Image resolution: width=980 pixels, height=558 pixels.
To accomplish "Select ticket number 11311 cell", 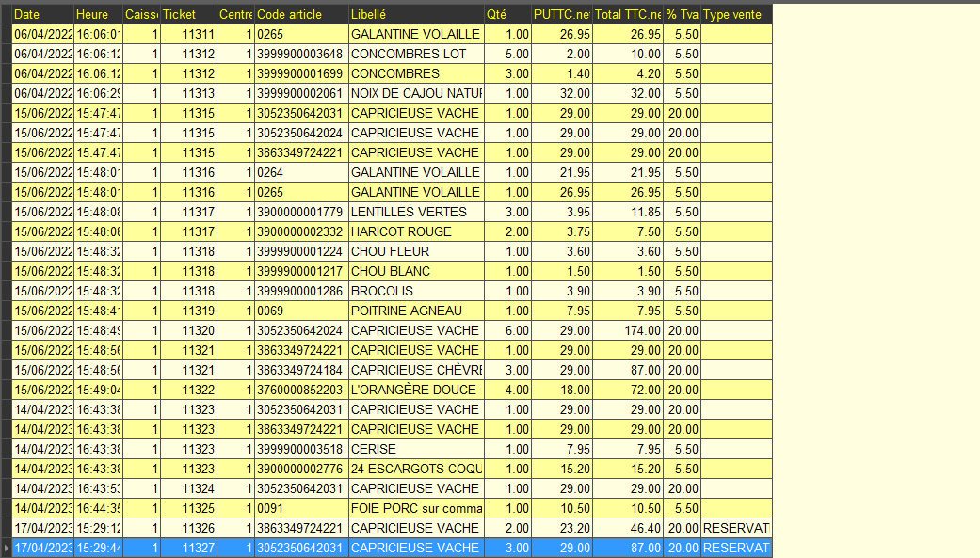I will (188, 35).
